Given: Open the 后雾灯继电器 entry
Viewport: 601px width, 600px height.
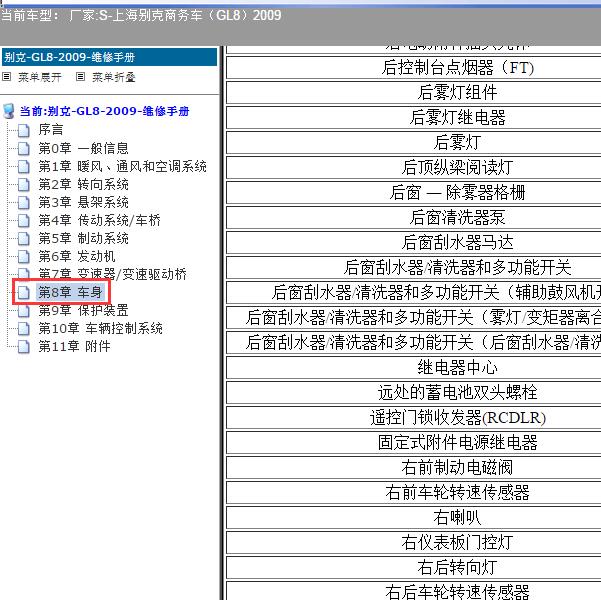Looking at the screenshot, I should click(414, 118).
